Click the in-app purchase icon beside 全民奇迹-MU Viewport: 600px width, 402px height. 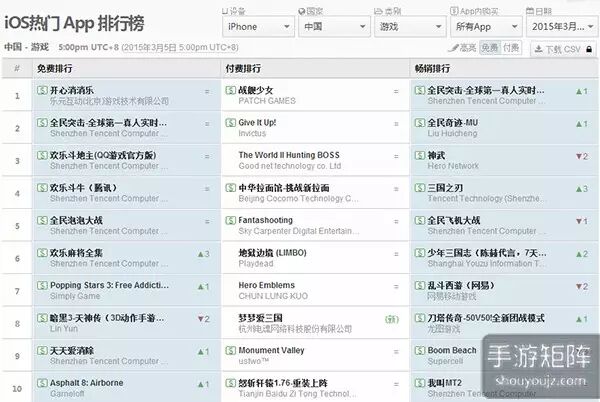click(420, 123)
